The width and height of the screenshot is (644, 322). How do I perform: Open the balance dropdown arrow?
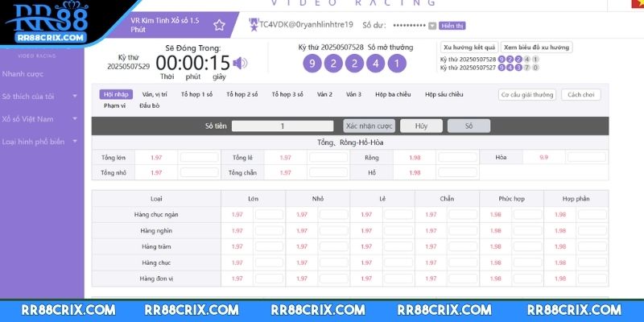[x=431, y=26]
